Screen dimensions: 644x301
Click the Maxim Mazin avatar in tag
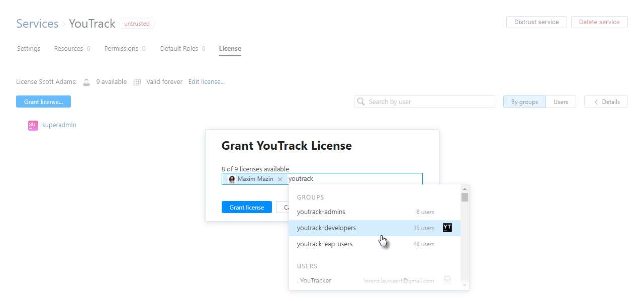(232, 179)
